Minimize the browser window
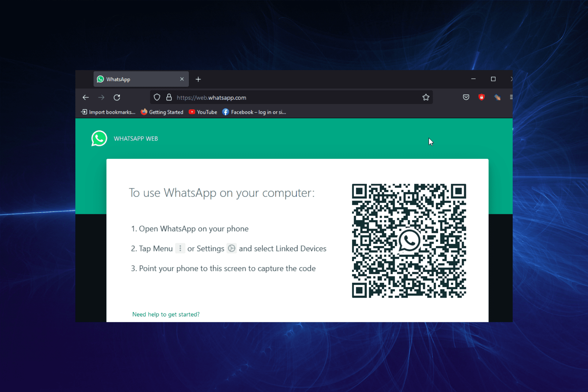The image size is (588, 392). click(x=473, y=79)
